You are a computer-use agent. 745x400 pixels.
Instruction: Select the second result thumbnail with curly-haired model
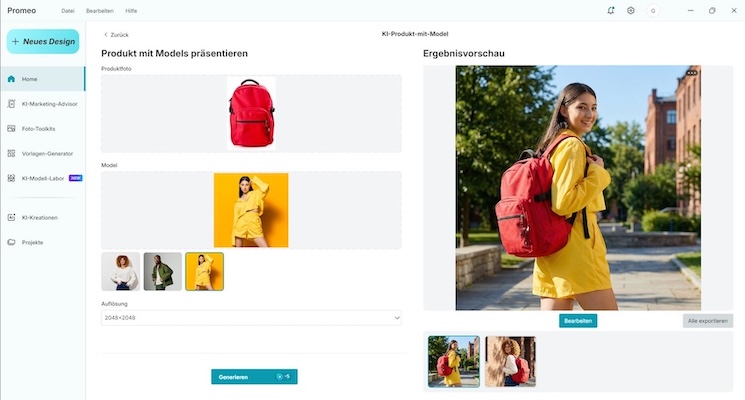511,362
